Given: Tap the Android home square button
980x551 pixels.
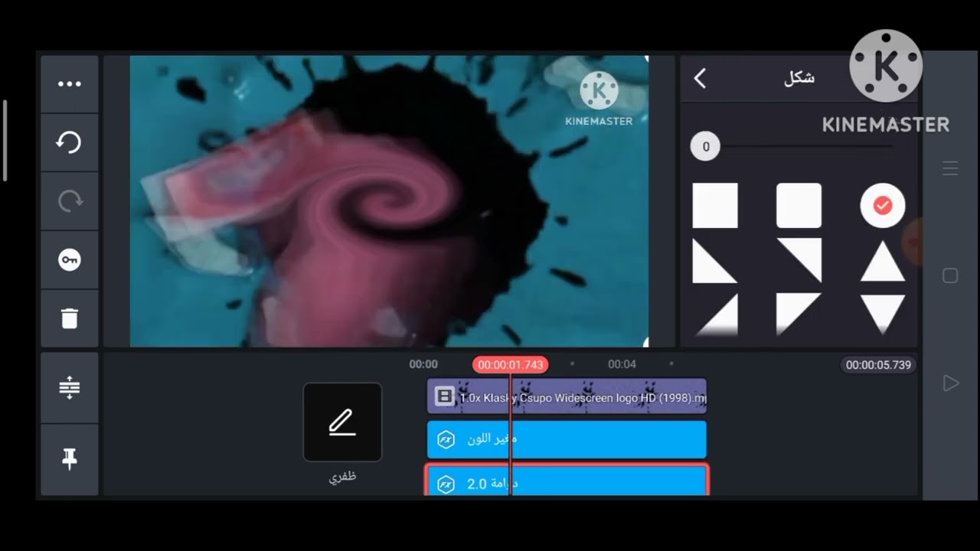Looking at the screenshot, I should (x=950, y=275).
